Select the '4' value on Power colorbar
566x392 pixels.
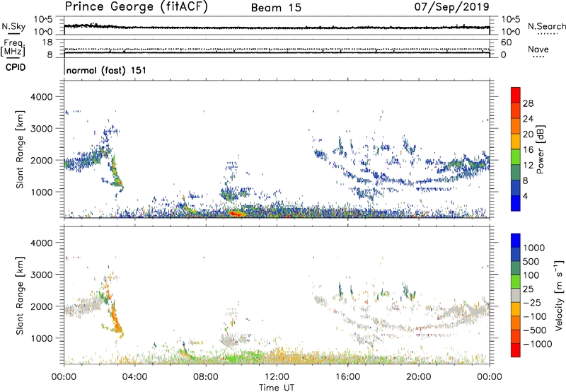click(x=526, y=196)
